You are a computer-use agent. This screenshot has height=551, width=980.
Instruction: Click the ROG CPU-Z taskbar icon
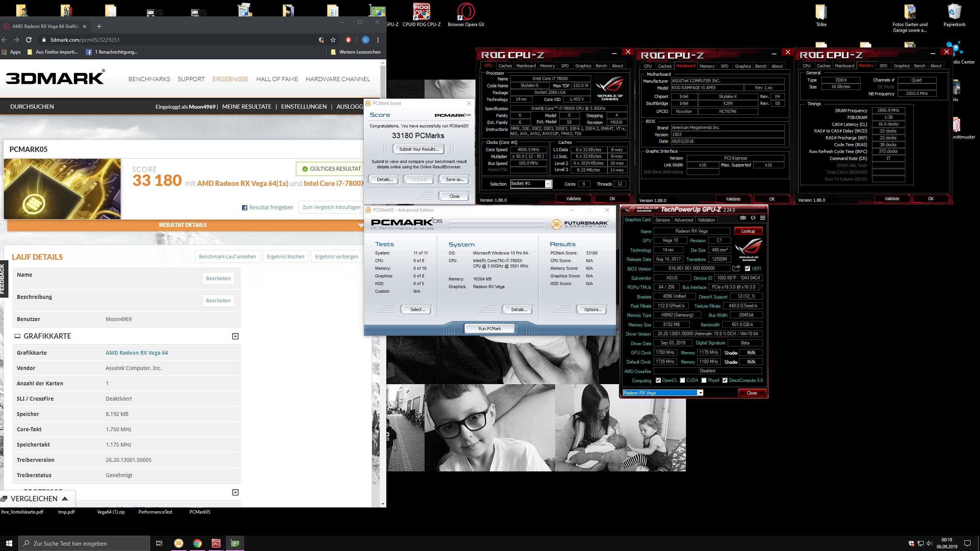coord(216,543)
